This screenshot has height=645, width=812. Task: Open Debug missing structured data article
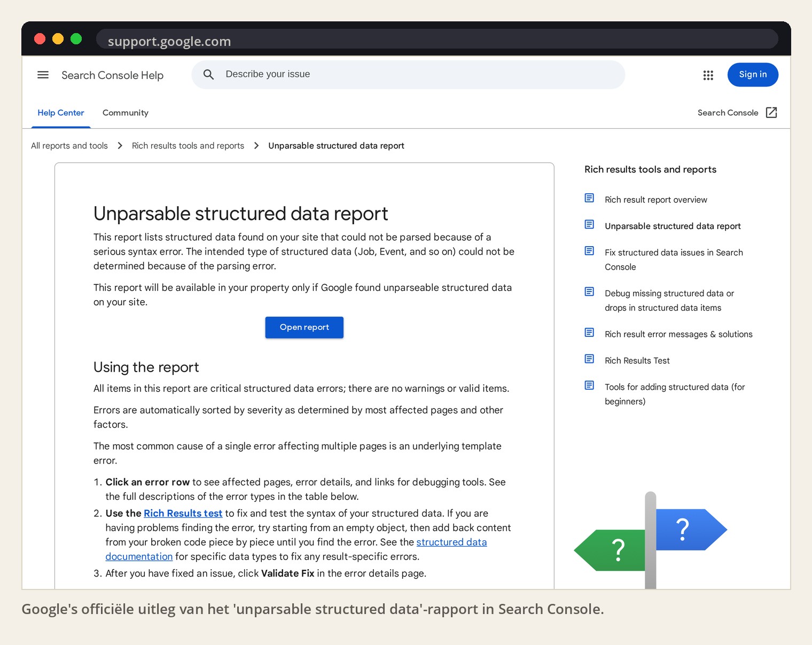(x=669, y=301)
